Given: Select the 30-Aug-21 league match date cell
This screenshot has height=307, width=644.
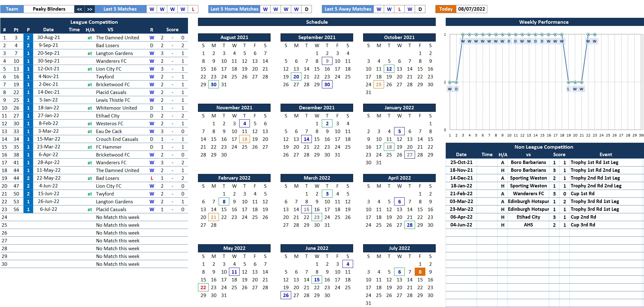Looking at the screenshot, I should tap(48, 37).
